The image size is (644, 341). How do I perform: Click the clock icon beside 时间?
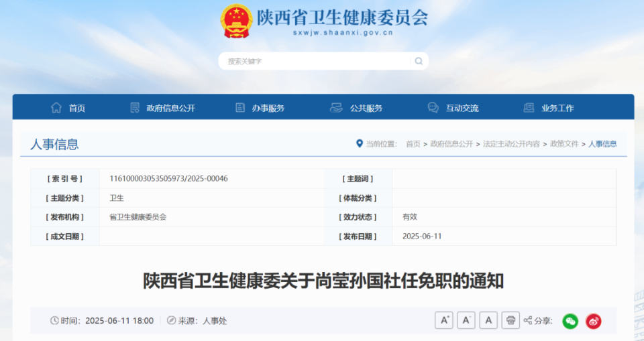click(54, 320)
